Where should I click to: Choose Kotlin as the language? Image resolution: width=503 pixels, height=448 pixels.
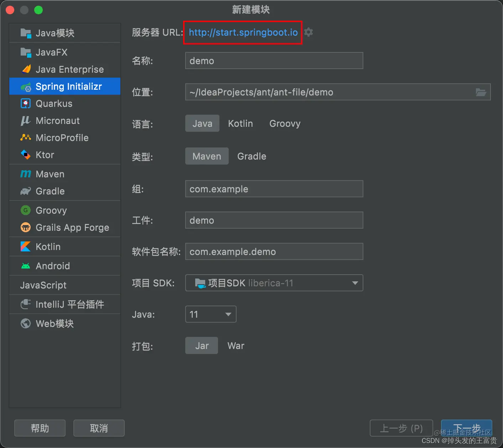click(240, 124)
